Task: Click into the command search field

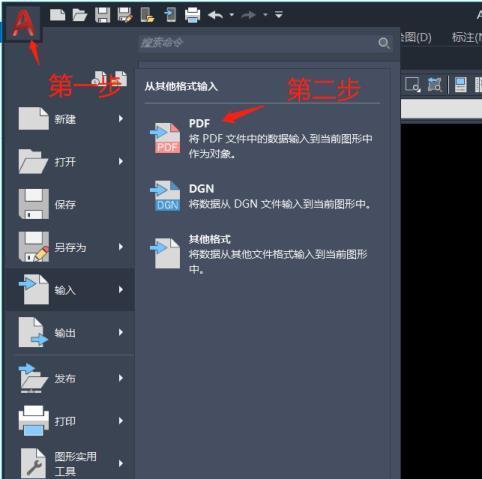Action: [257, 43]
